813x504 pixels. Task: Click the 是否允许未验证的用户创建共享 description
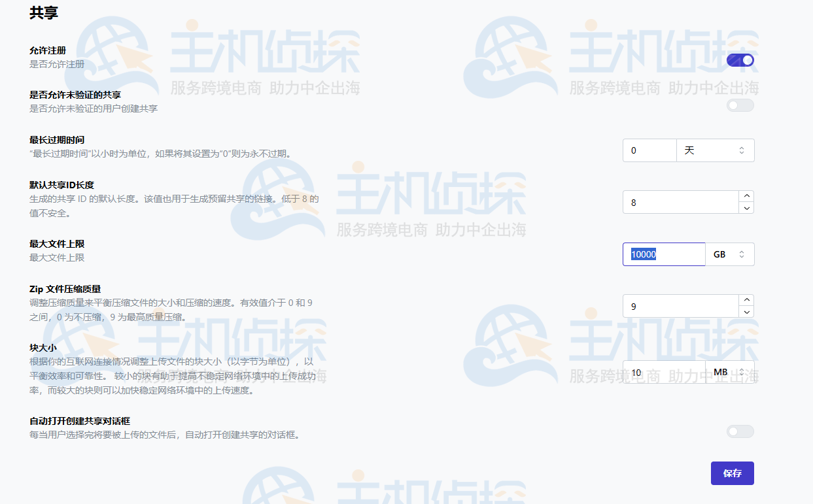pos(94,109)
